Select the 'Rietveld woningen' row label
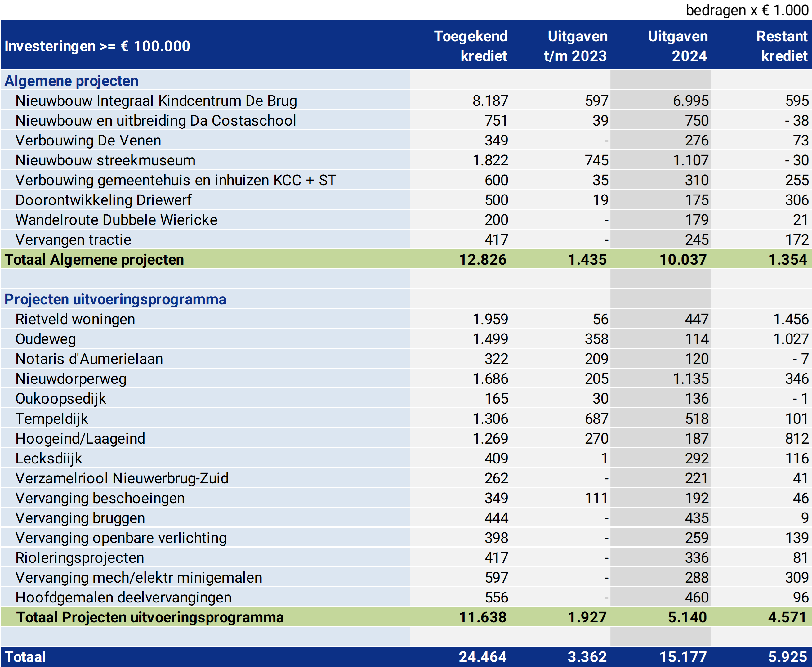This screenshot has width=812, height=667. (x=75, y=319)
